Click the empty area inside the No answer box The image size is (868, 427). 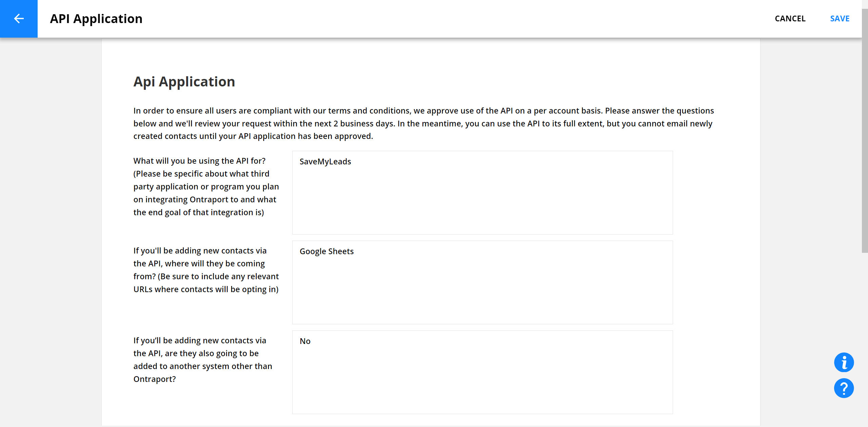point(482,380)
